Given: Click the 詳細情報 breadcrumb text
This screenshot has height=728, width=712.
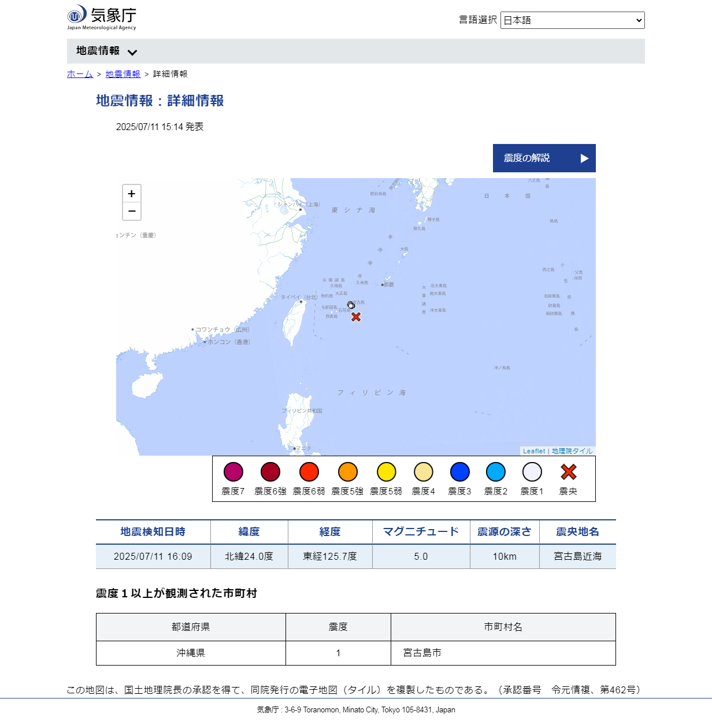Looking at the screenshot, I should (170, 74).
